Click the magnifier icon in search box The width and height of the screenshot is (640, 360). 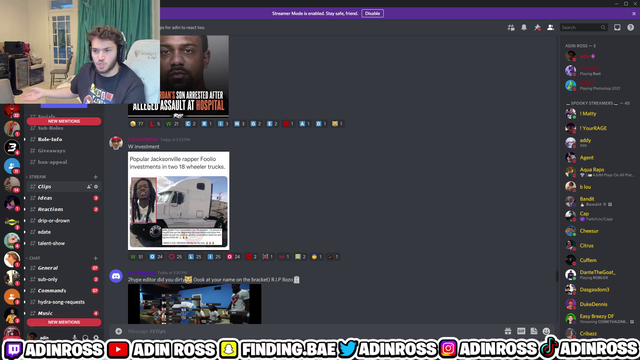(603, 27)
